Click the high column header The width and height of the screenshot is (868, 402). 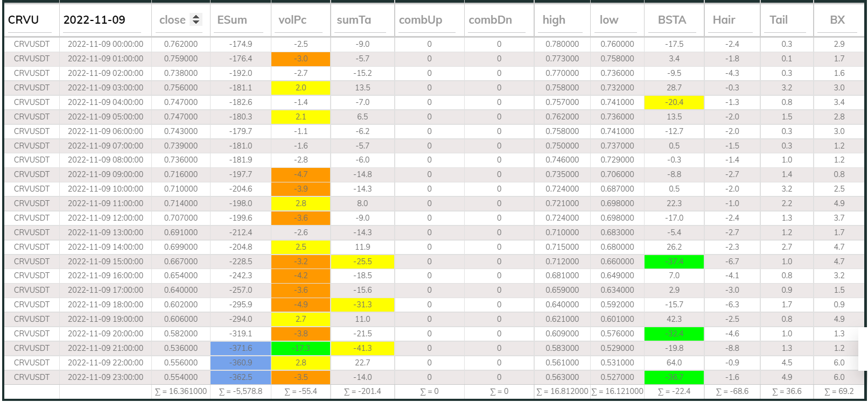pyautogui.click(x=554, y=20)
